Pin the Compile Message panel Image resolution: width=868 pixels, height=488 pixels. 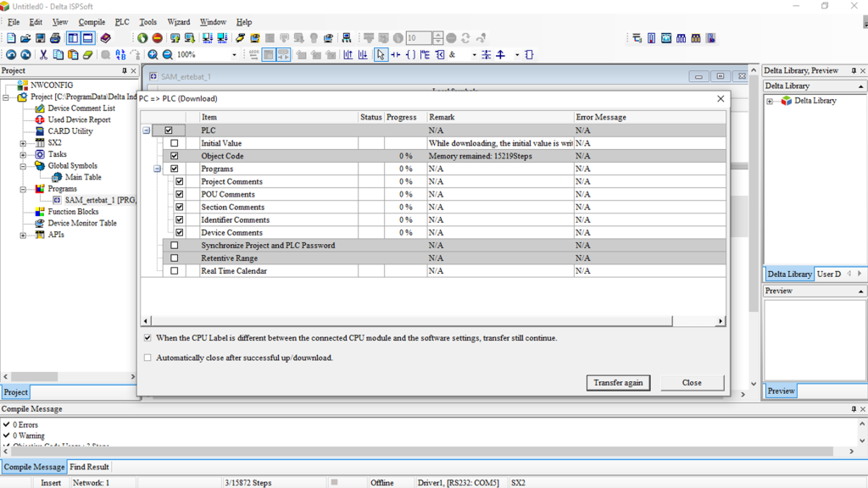tap(854, 409)
